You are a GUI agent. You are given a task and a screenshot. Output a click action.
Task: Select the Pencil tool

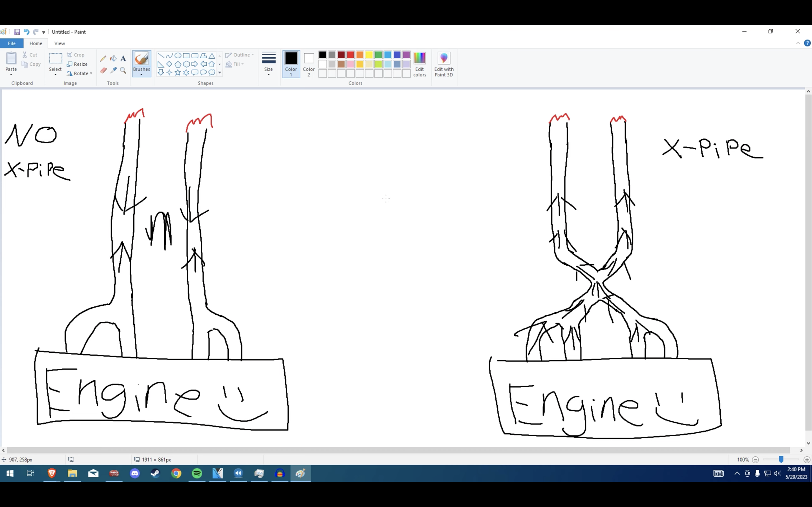tap(103, 59)
